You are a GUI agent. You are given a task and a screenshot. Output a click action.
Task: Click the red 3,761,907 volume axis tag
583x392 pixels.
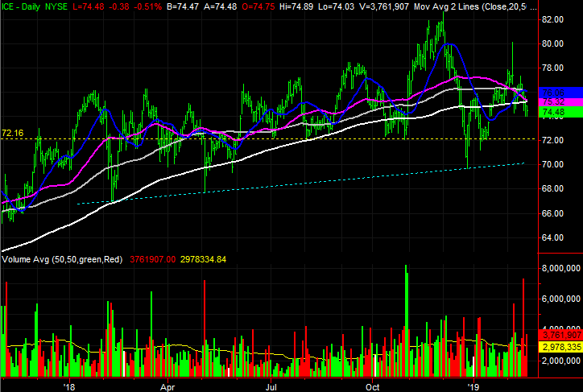tap(560, 335)
